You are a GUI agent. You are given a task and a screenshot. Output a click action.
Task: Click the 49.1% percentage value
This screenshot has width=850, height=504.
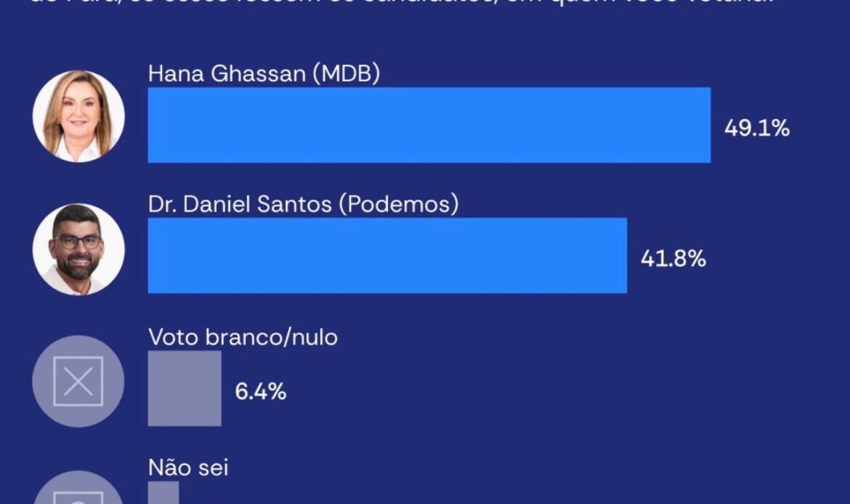coord(757,129)
